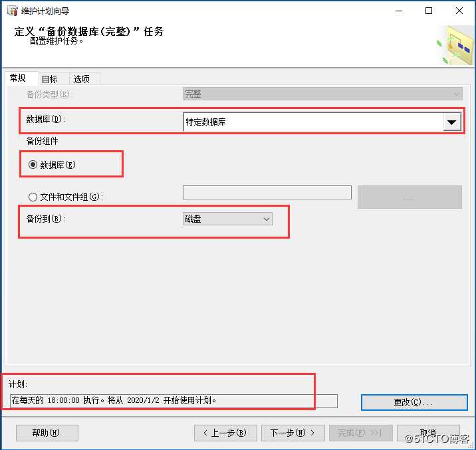This screenshot has height=450, width=476.
Task: Click the disabled 完成(F) button
Action: click(x=361, y=433)
